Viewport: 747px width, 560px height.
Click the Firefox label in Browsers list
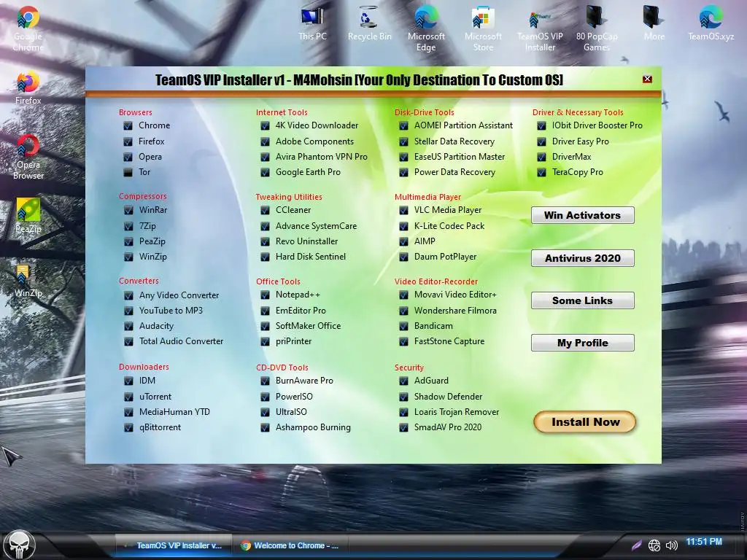click(151, 141)
